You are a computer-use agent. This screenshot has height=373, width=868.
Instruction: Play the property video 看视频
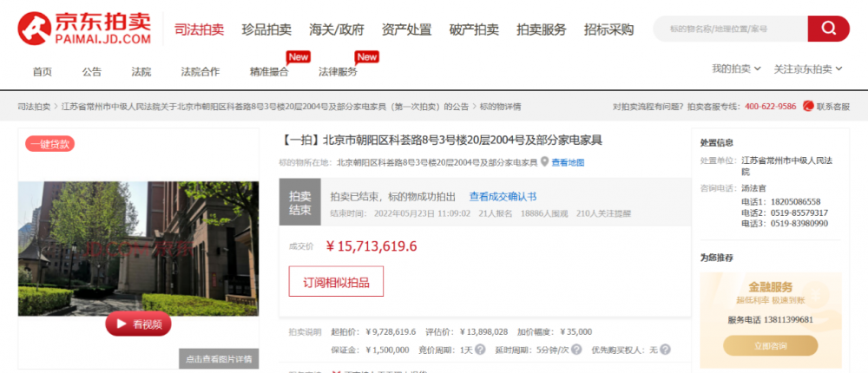pos(138,324)
